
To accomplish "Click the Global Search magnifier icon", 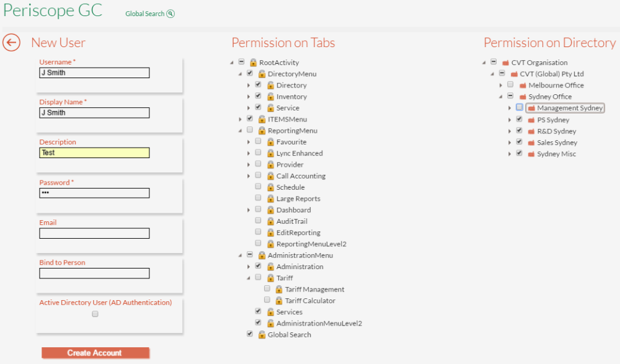I will tap(170, 14).
